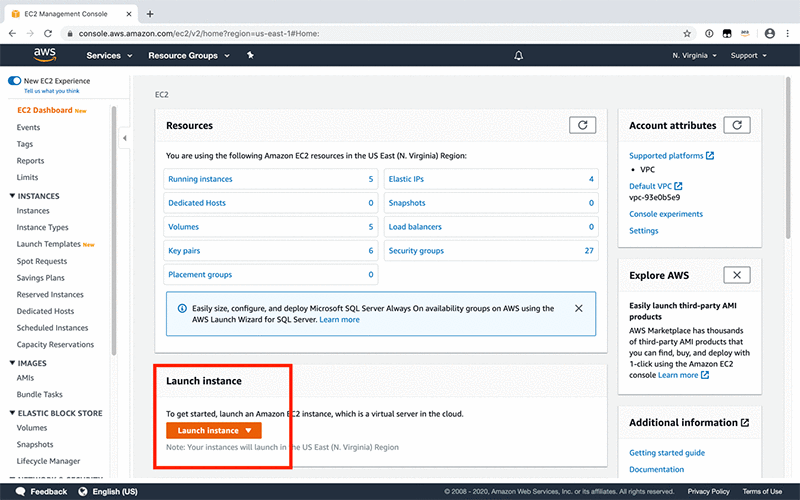The width and height of the screenshot is (800, 500).
Task: Close the EC2 Management Console tab
Action: tap(129, 14)
